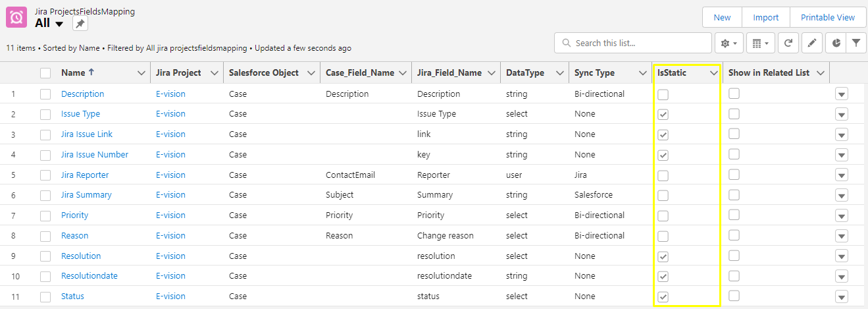Toggle IsStatic checkbox for Priority
Screen dimensions: 868x309
[x=663, y=216]
